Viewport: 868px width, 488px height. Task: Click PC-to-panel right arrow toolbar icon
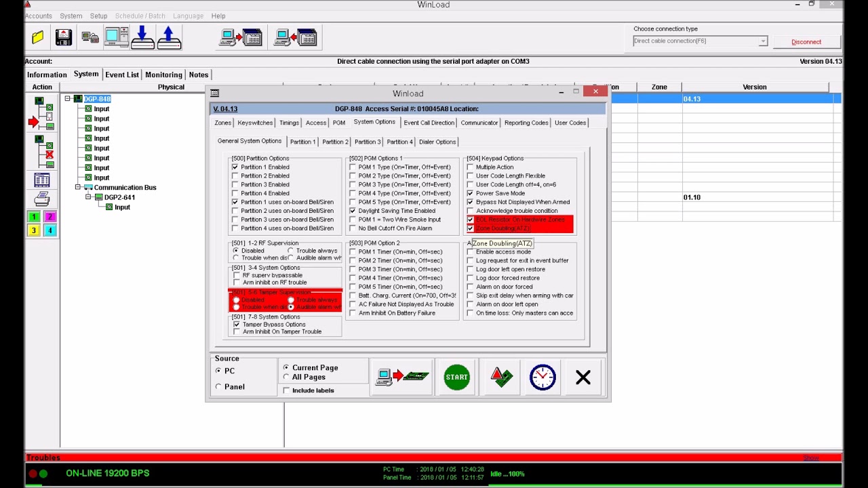[x=241, y=38]
